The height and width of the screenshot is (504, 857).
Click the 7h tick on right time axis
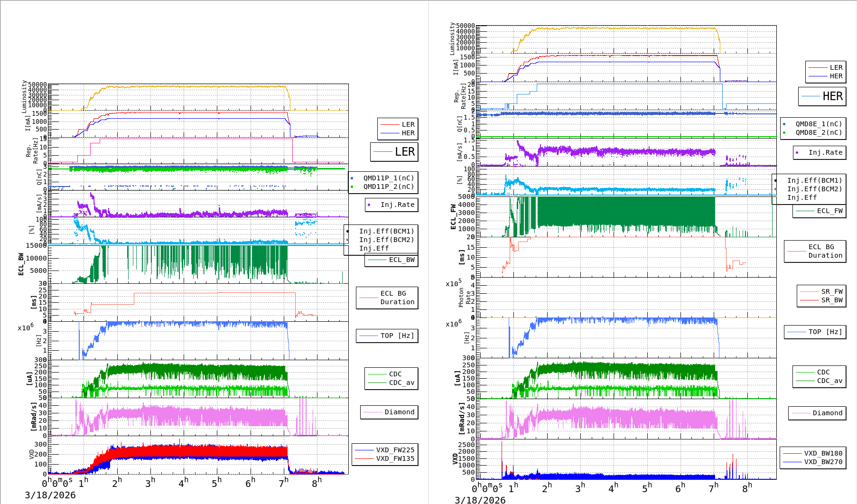(713, 487)
